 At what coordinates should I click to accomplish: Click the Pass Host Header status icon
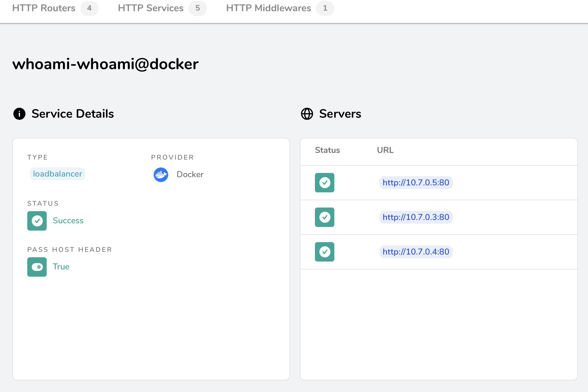coord(37,267)
